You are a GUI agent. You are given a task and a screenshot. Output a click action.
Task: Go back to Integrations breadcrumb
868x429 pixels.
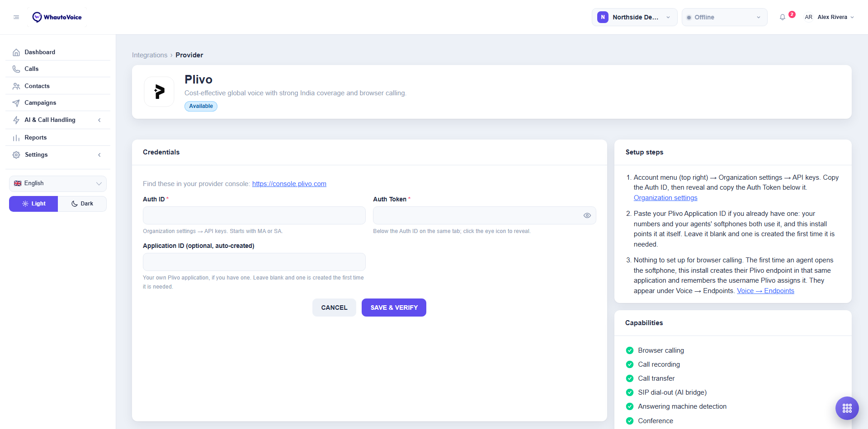click(150, 55)
